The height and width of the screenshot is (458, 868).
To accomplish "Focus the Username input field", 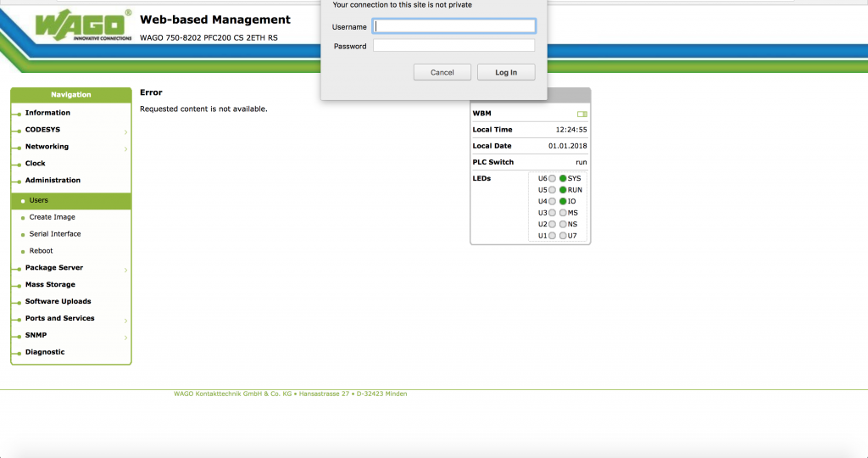I will click(454, 26).
